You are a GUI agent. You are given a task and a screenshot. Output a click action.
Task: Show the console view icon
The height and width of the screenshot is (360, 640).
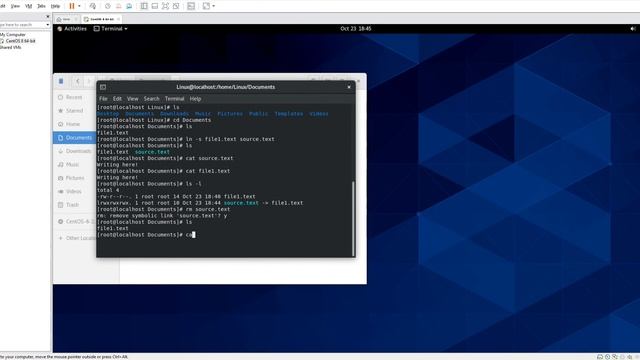coord(191,6)
